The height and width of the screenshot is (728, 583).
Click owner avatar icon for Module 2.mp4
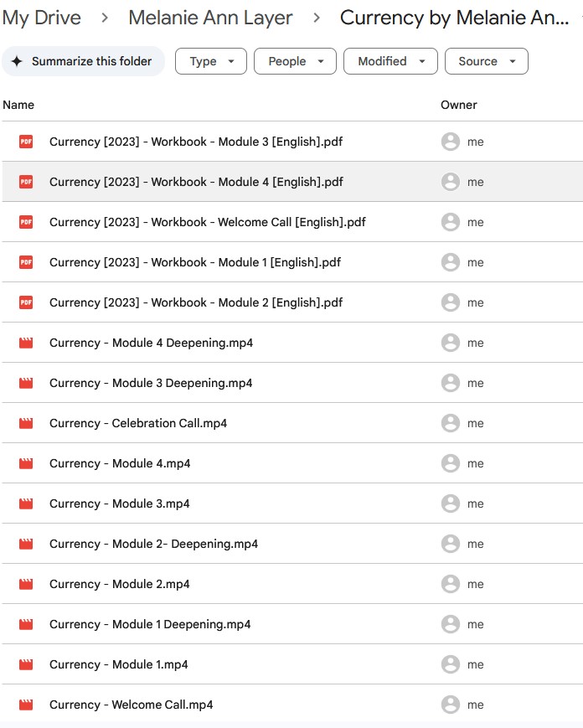451,584
